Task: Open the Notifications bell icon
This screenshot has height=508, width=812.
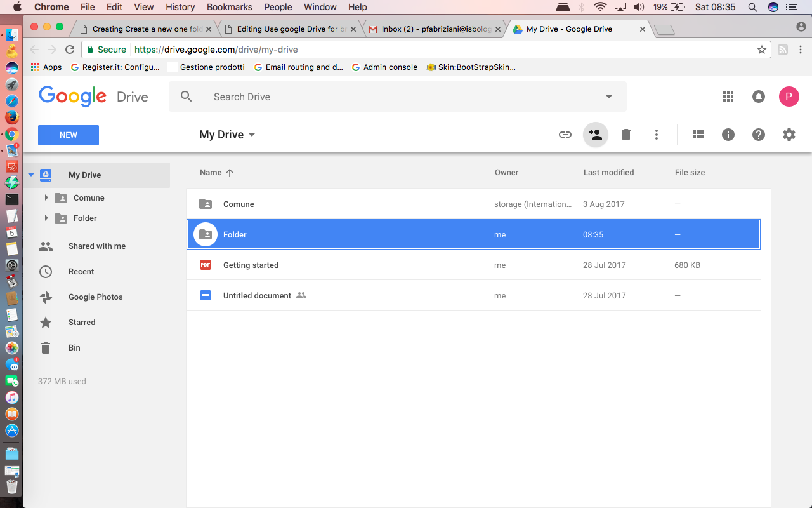Action: click(x=759, y=97)
